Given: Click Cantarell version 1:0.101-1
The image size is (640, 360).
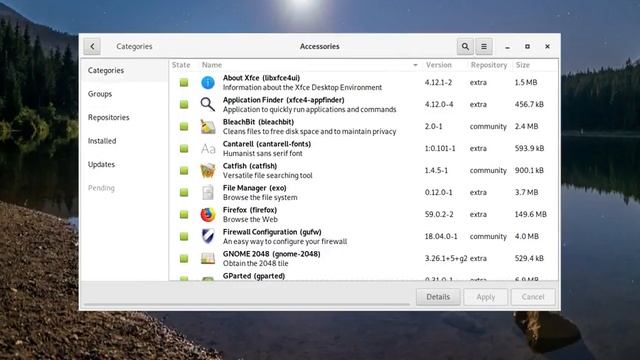Looking at the screenshot, I should tap(440, 148).
